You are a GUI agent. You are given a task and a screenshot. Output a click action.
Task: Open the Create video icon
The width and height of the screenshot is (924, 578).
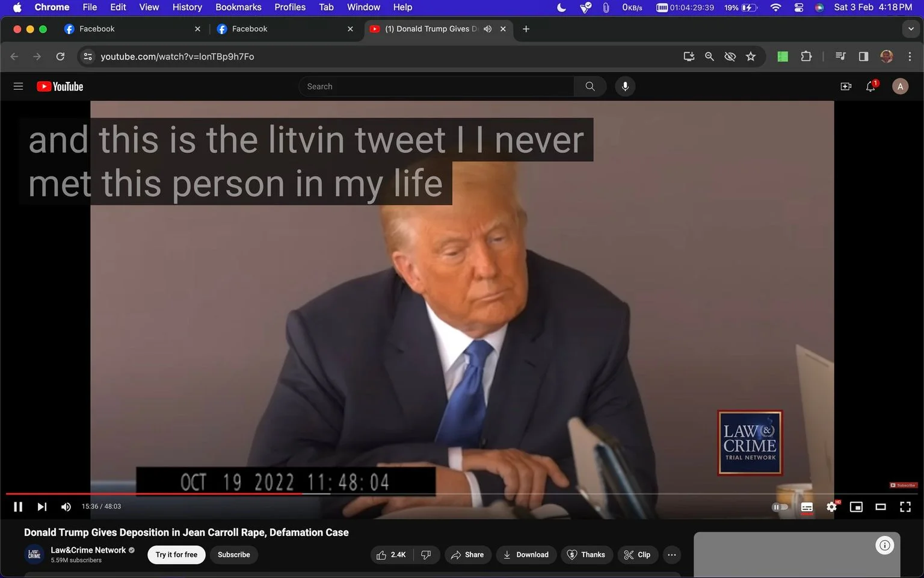click(x=846, y=87)
